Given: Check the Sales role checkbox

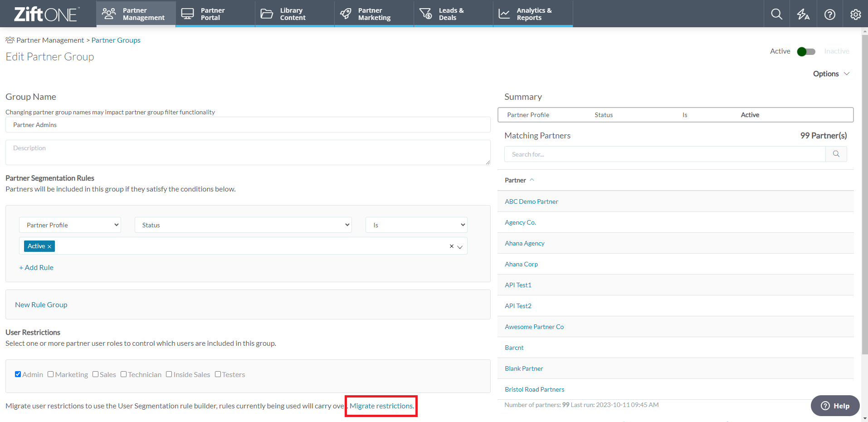Looking at the screenshot, I should 95,374.
